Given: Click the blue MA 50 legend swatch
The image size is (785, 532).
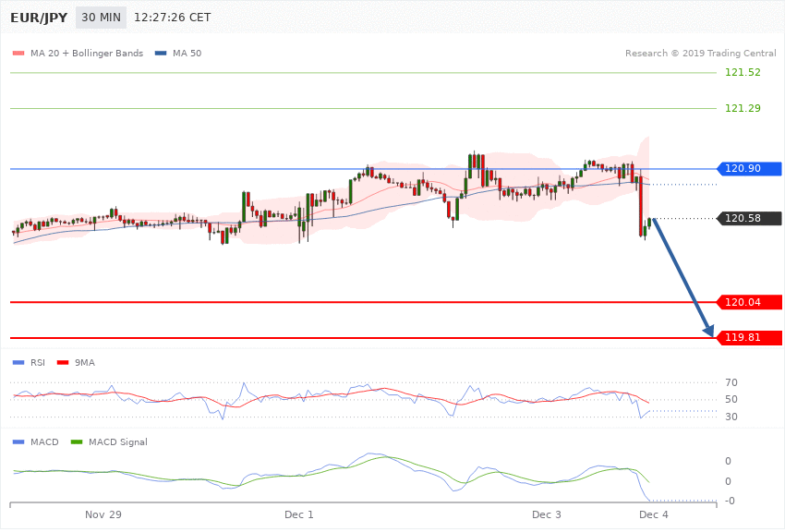Looking at the screenshot, I should (x=161, y=53).
